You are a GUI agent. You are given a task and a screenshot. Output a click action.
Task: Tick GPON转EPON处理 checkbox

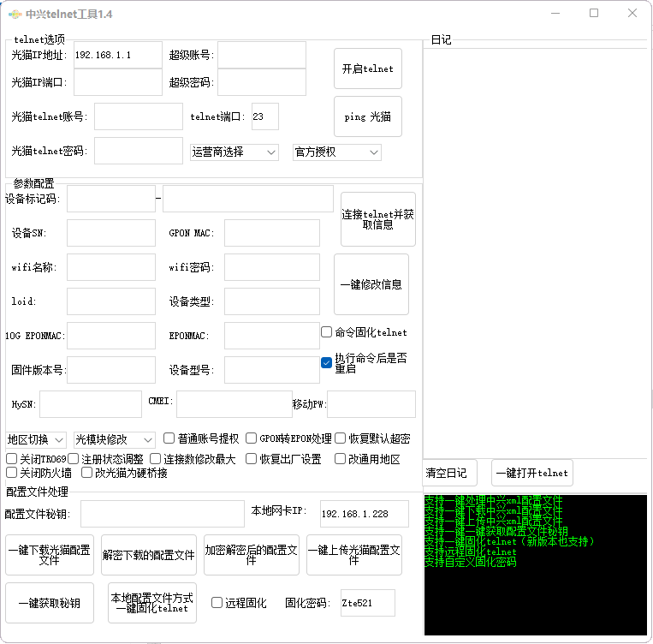251,438
